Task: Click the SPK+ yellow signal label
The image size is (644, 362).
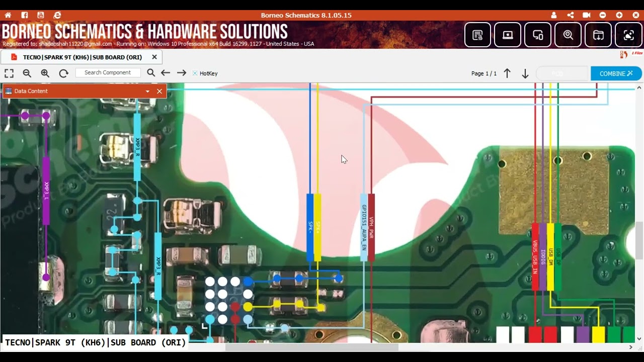Action: point(317,227)
